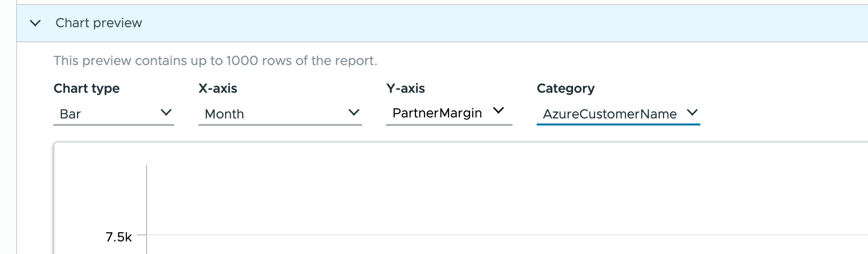Viewport: 868px width, 254px height.
Task: Click the chevron next to Month
Action: pyautogui.click(x=354, y=112)
